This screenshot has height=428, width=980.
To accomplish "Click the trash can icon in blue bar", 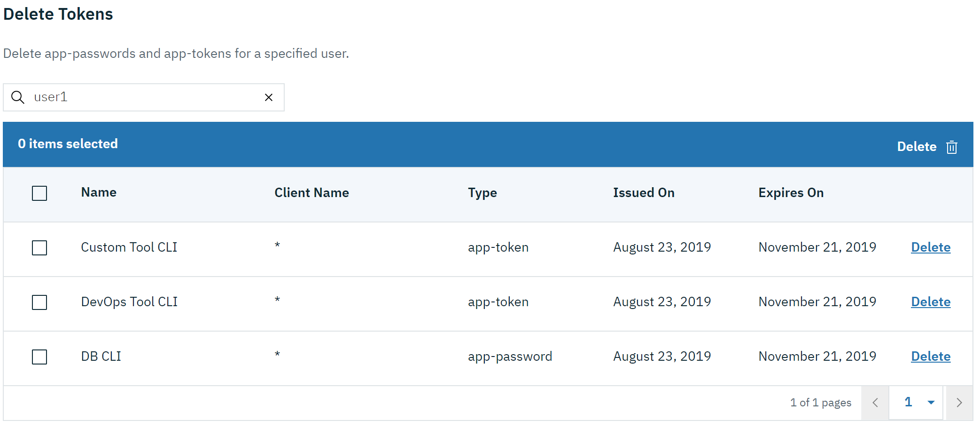I will 951,147.
